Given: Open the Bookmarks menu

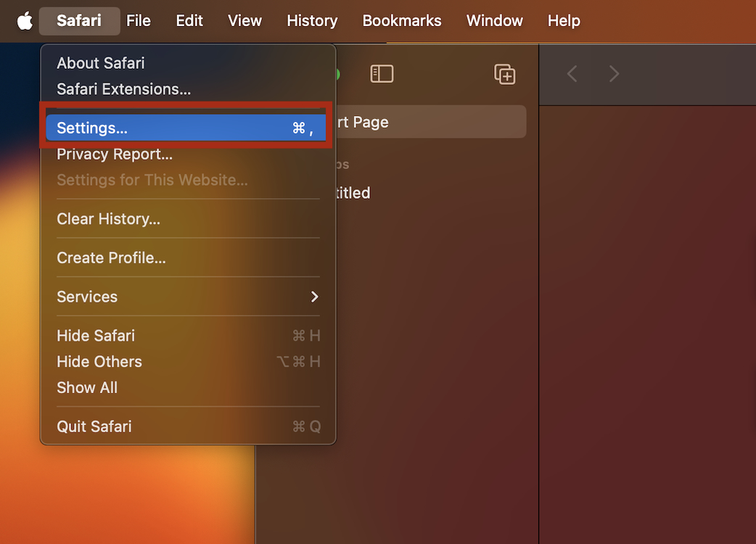Looking at the screenshot, I should coord(402,20).
